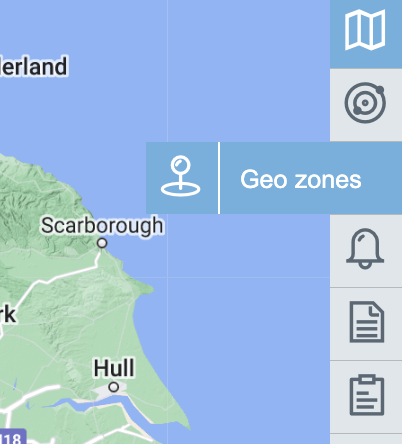Select the Hull location dot marker
402x444 pixels.
click(x=114, y=387)
